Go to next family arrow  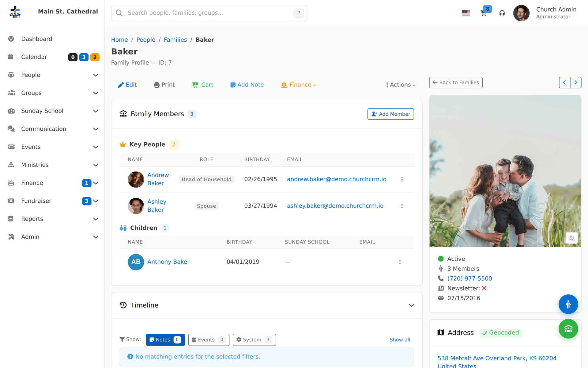tap(576, 82)
